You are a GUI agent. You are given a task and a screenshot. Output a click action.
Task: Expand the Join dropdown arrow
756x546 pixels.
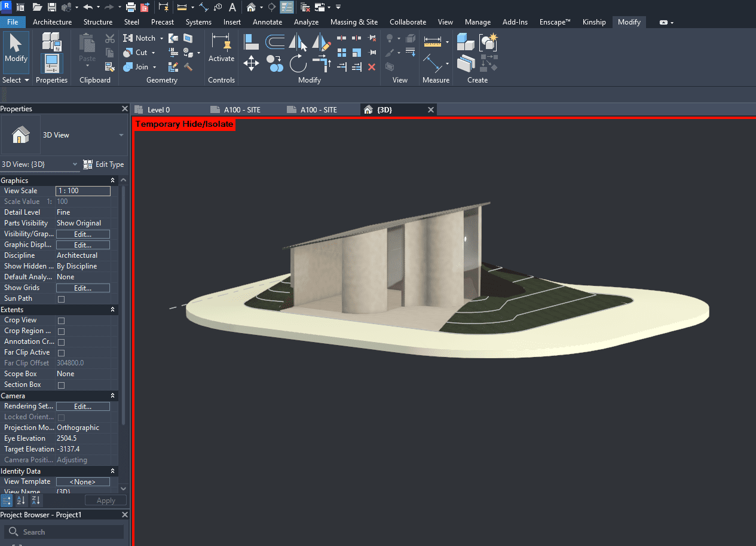(x=155, y=67)
